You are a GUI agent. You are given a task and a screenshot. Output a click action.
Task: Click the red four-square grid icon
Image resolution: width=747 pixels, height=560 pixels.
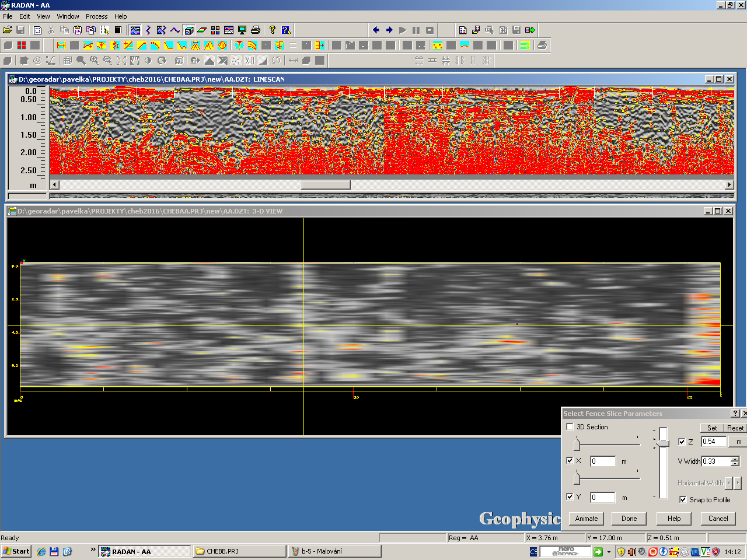coord(22,45)
